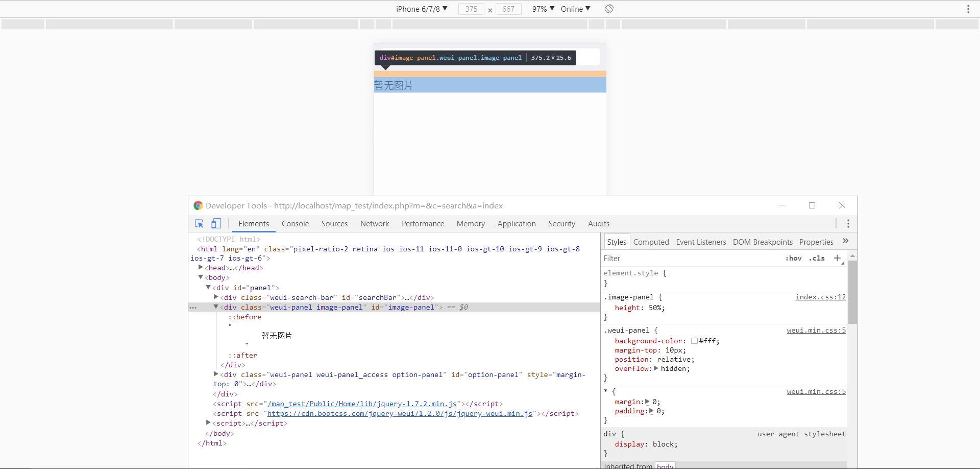Open the Properties sub-tab
This screenshot has height=469, width=980.
tap(816, 242)
